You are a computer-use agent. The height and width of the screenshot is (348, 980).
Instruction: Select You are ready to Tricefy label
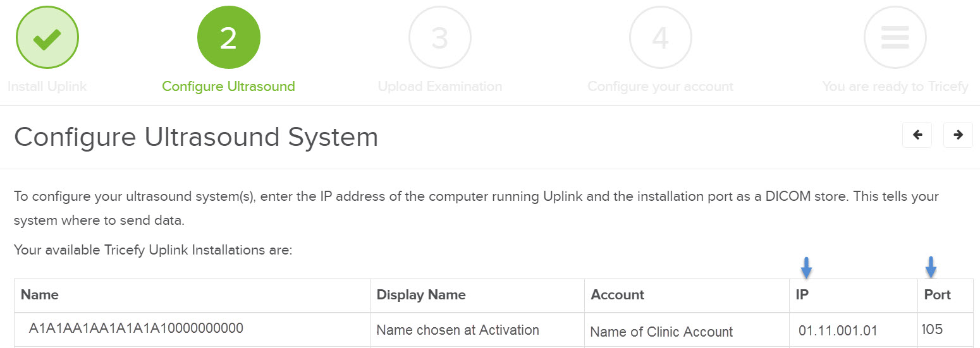[x=895, y=87]
